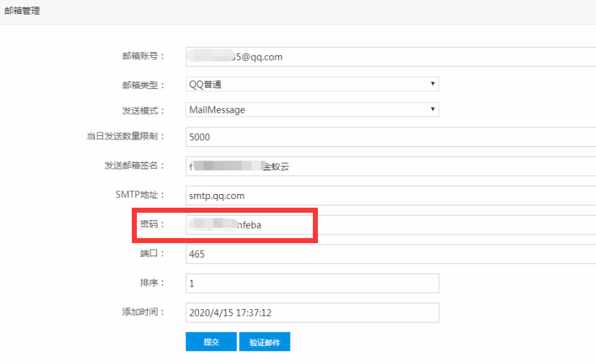
Task: Select the 排序 sort order input
Action: point(312,284)
